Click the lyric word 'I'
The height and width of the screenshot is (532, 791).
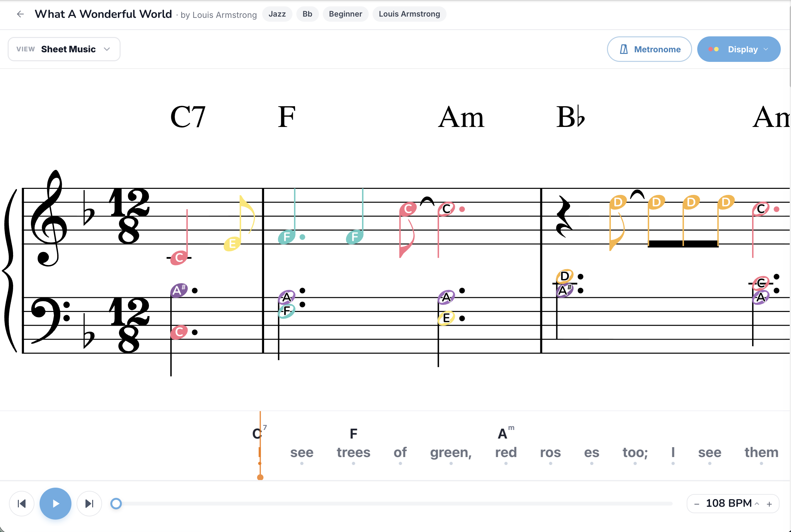coord(673,453)
